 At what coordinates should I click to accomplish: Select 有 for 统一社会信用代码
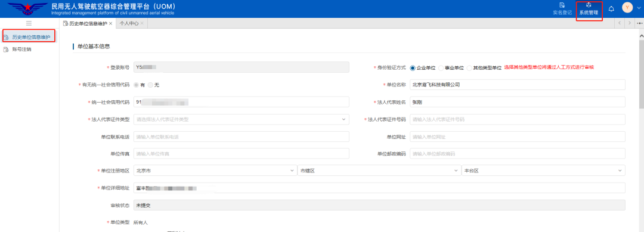136,85
